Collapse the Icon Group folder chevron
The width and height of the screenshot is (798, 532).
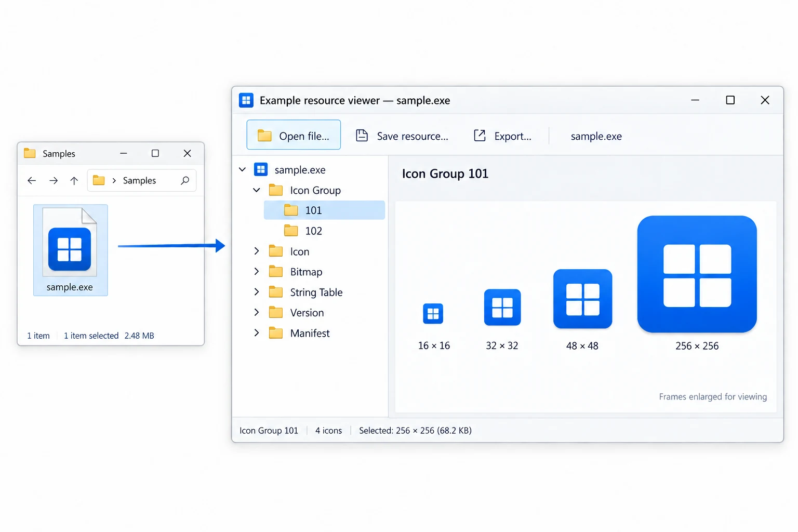[256, 190]
